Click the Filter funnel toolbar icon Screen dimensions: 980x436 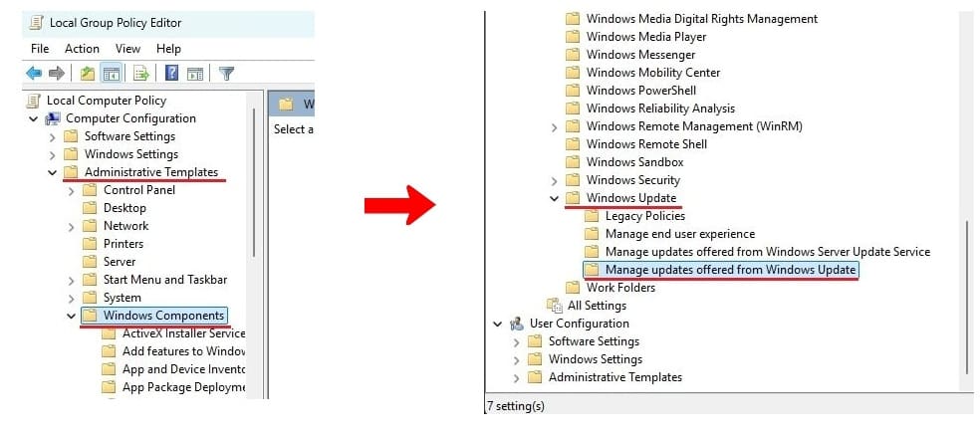[226, 74]
